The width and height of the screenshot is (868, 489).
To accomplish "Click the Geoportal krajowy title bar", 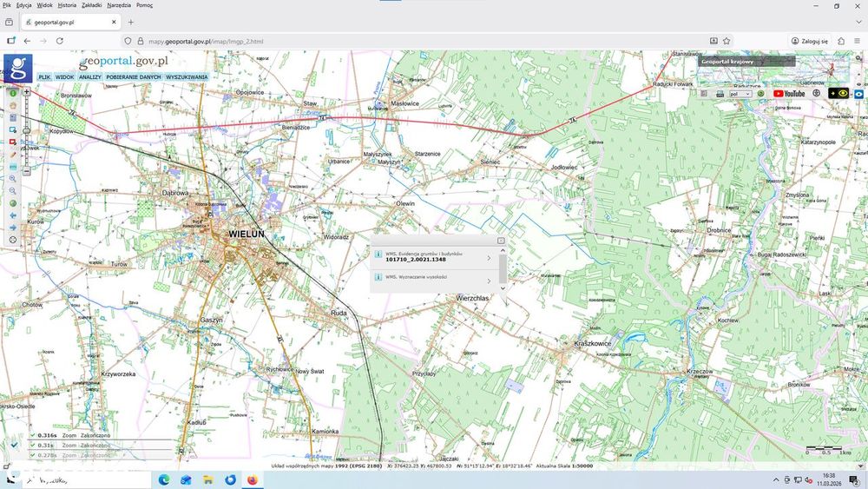I will 746,61.
